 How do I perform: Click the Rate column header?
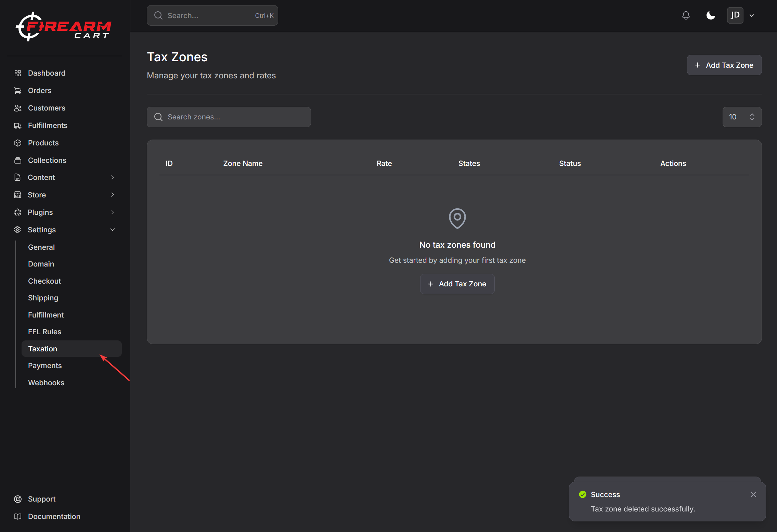(384, 164)
